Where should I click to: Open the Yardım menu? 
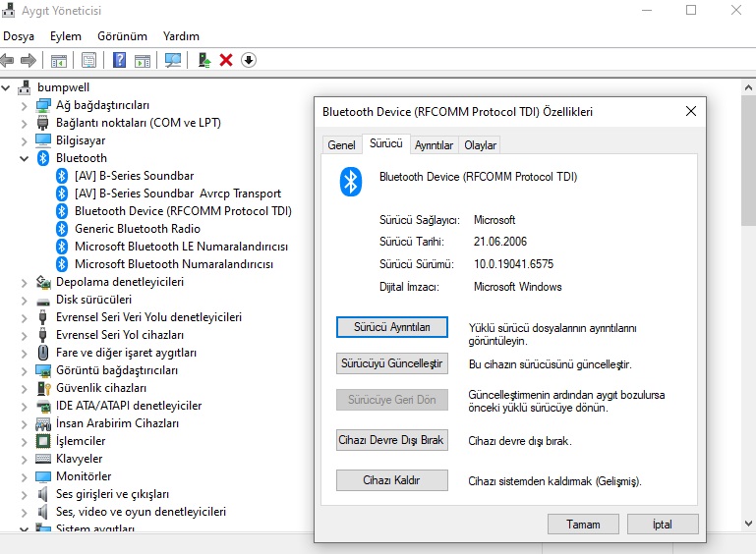click(181, 36)
